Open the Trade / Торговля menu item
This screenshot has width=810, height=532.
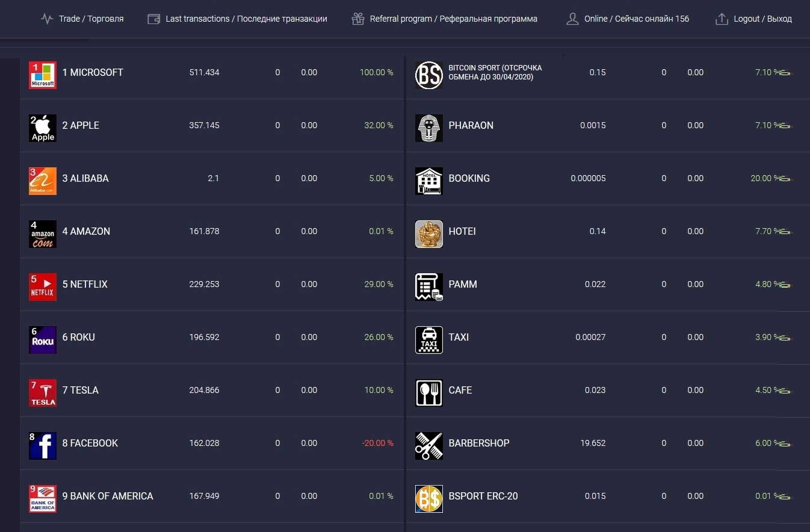click(x=82, y=19)
